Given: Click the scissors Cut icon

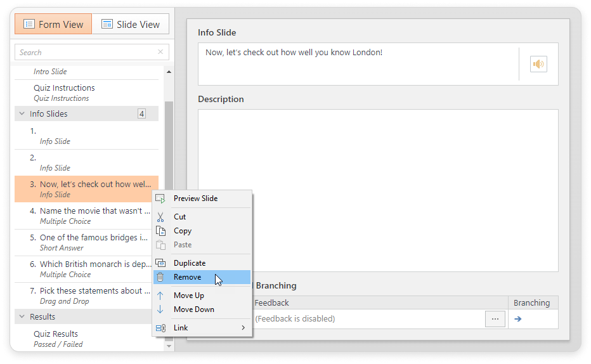Looking at the screenshot, I should tap(160, 217).
